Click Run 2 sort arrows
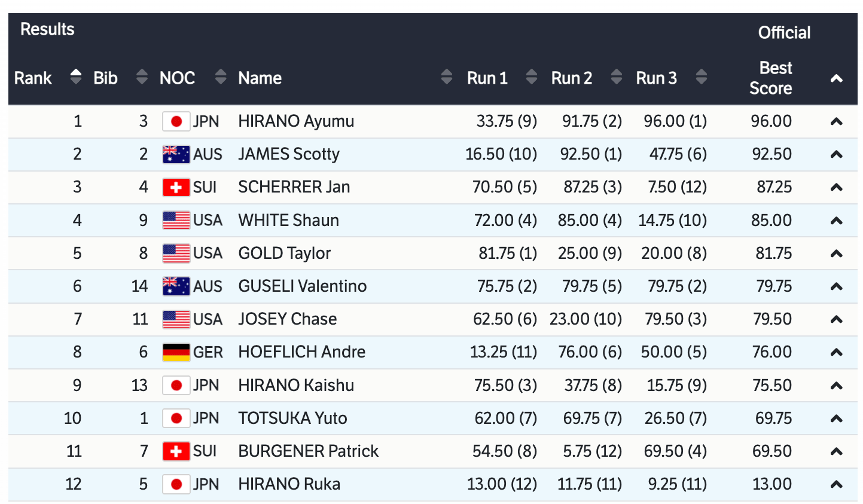This screenshot has width=863, height=504. (617, 77)
